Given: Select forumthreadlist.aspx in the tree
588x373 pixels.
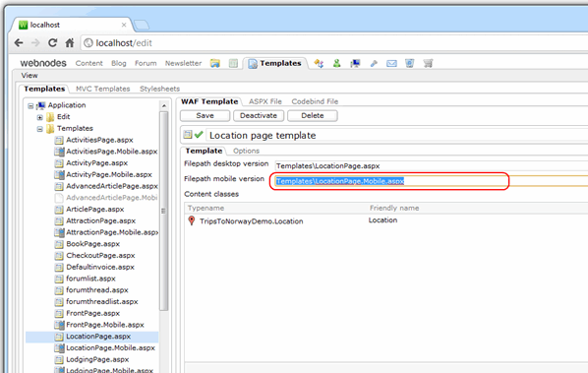Looking at the screenshot, I should tap(102, 302).
